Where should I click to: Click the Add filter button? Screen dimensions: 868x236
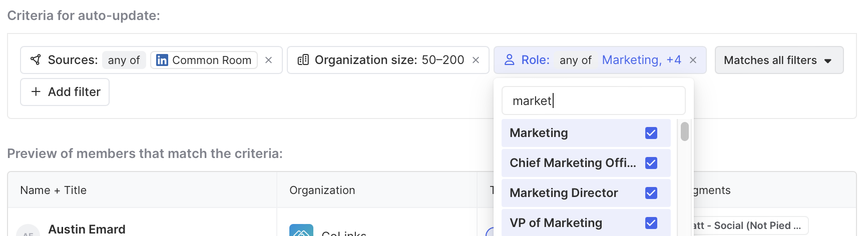pyautogui.click(x=65, y=92)
